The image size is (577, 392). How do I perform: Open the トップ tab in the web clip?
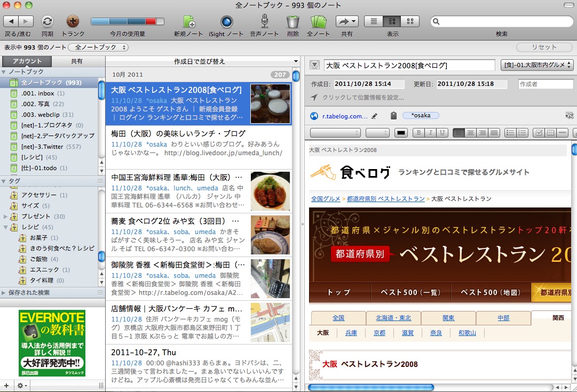point(338,292)
